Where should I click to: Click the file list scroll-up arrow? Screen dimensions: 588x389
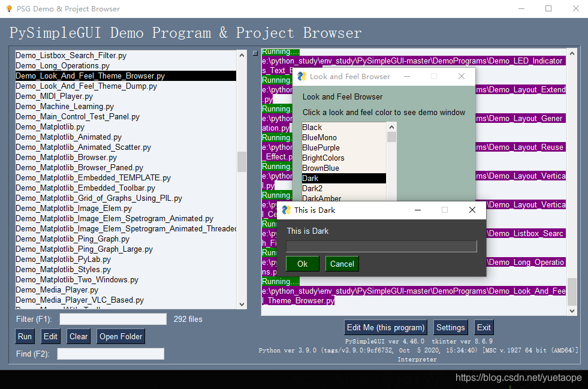(x=242, y=55)
